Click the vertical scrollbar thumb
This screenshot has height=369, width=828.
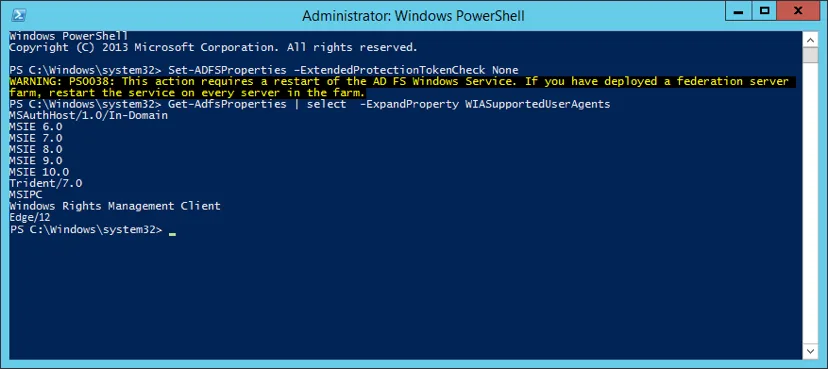(810, 55)
